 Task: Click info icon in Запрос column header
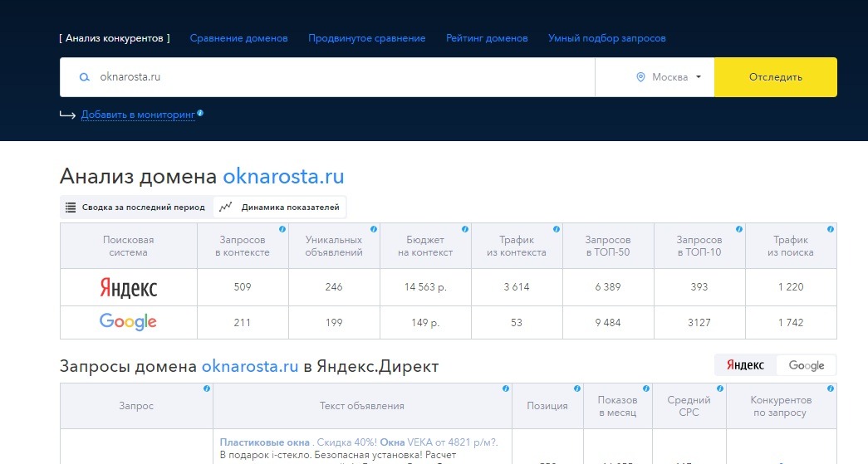[207, 388]
